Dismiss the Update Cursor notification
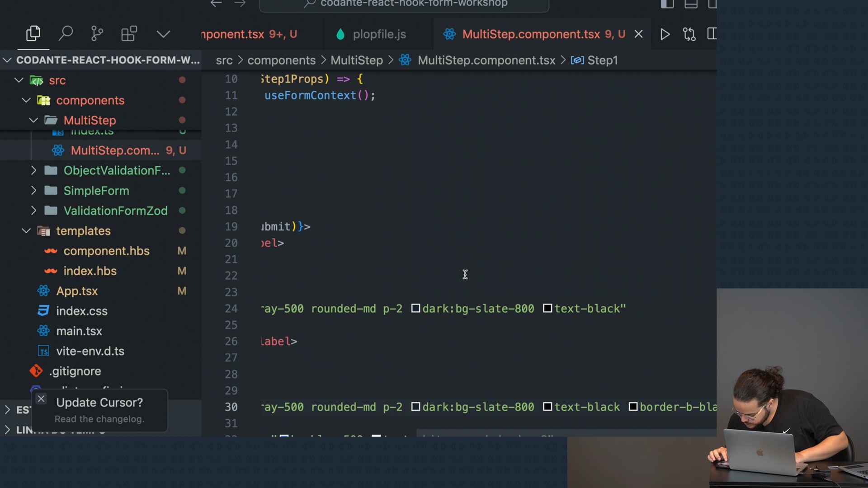The image size is (868, 488). [41, 399]
